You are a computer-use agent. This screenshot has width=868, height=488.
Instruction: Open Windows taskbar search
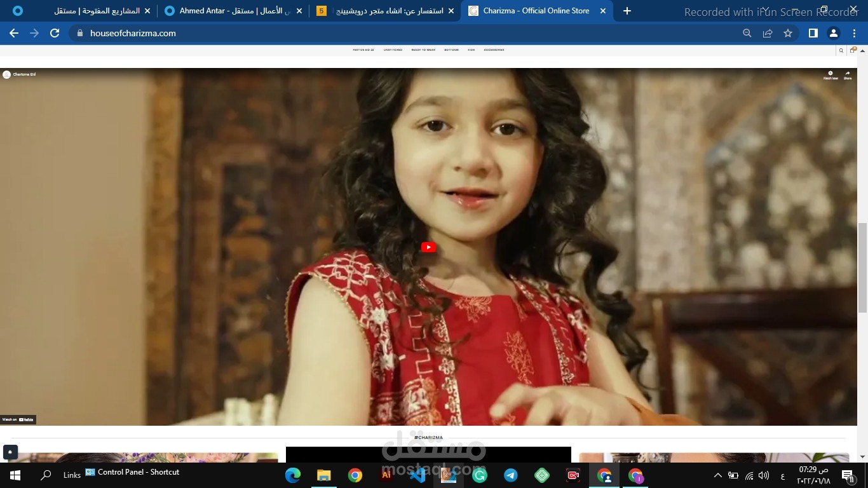[x=46, y=475]
